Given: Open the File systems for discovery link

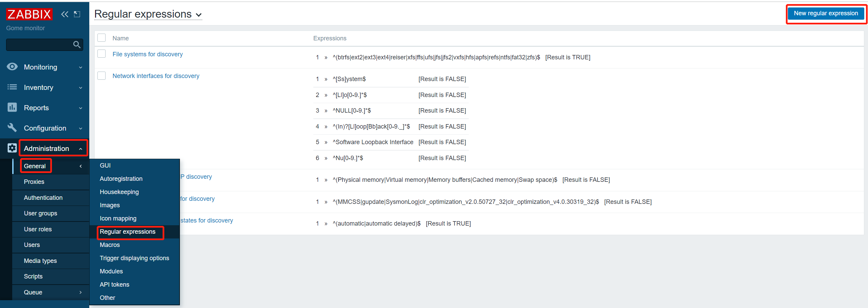Looking at the screenshot, I should 147,54.
